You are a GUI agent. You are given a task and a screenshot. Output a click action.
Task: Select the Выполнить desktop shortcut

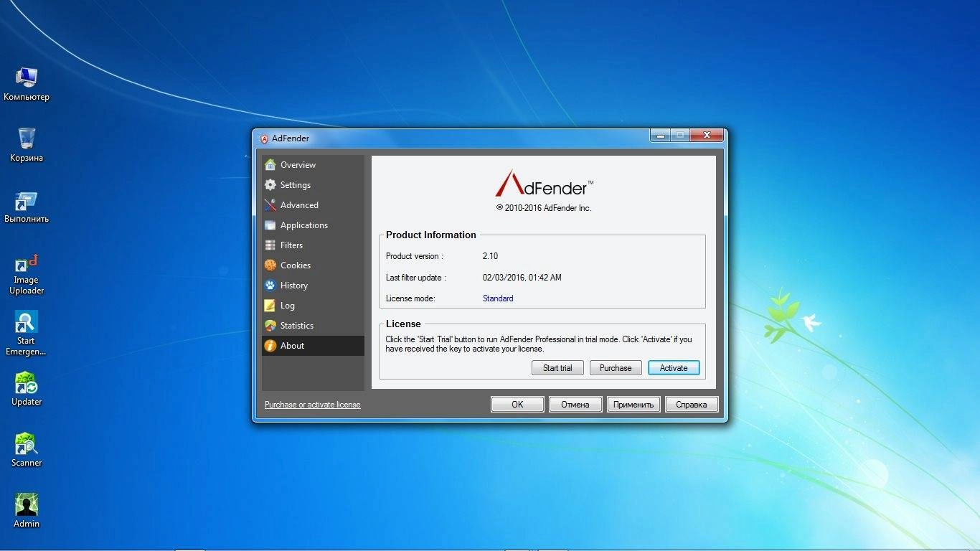[27, 207]
